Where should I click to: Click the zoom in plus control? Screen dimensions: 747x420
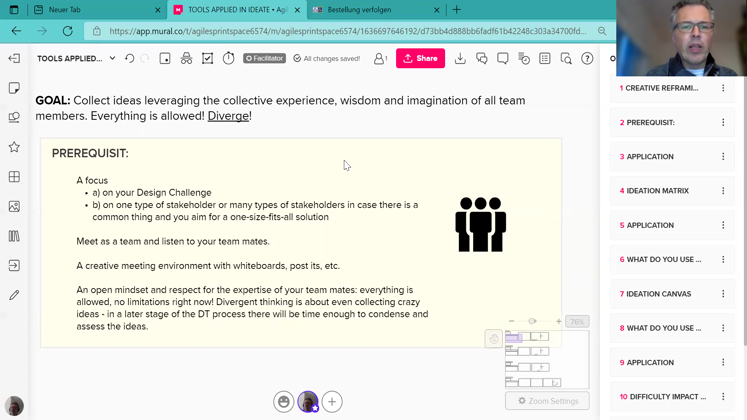point(558,321)
